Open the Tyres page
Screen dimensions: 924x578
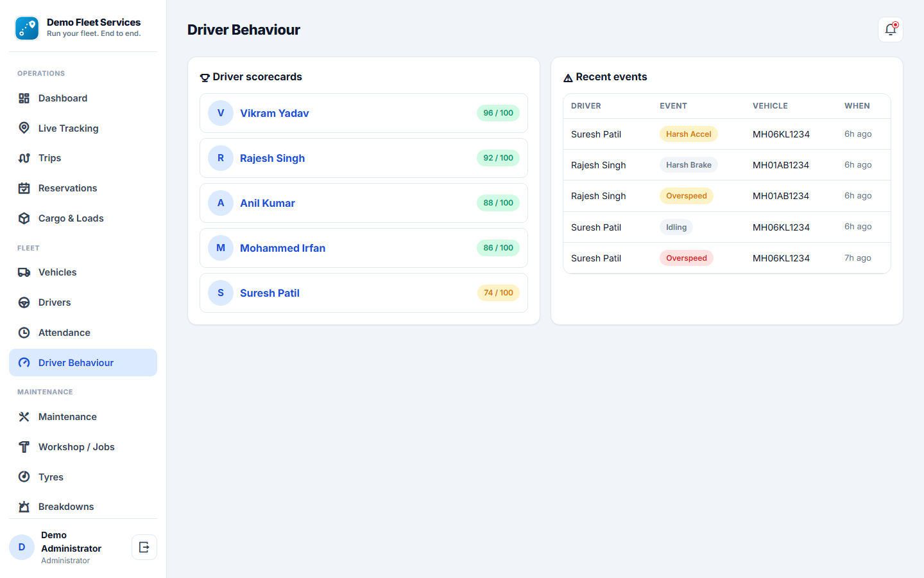(83, 477)
